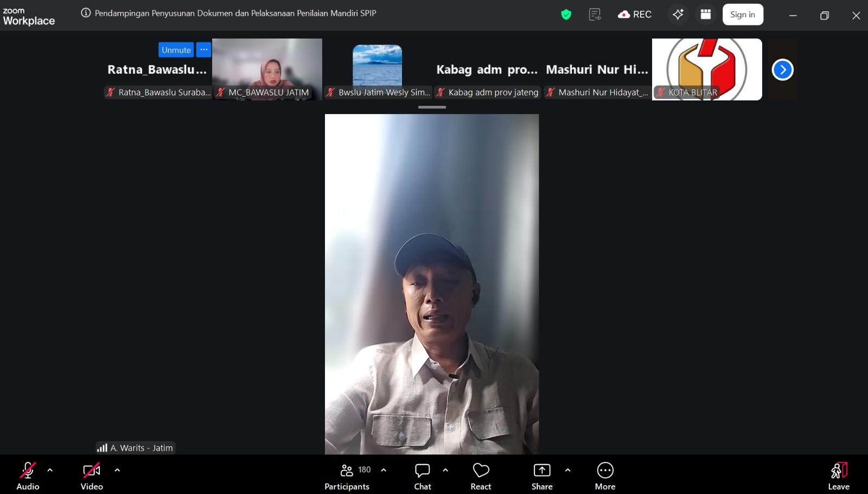Expand the caret beside Participants
Image resolution: width=868 pixels, height=494 pixels.
point(384,470)
